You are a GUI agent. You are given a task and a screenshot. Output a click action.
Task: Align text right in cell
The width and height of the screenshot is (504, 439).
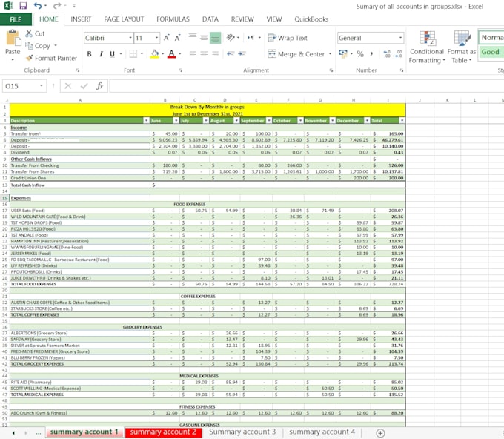[x=215, y=53]
